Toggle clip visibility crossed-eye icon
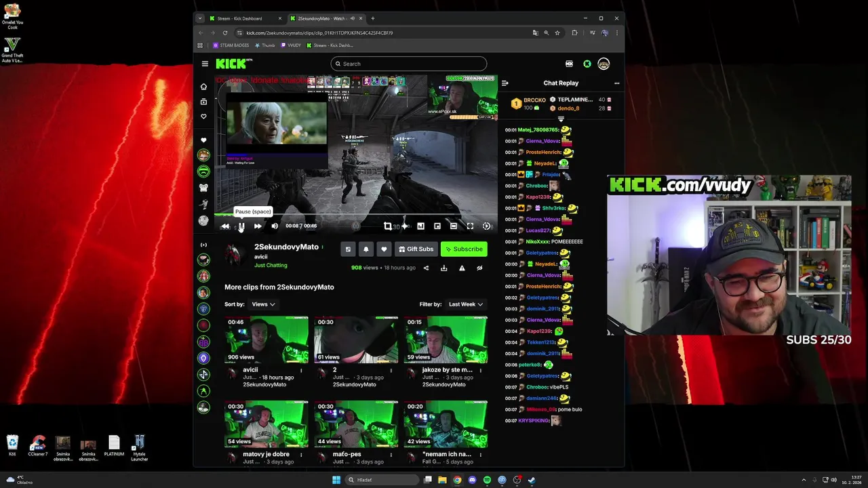 coord(479,268)
